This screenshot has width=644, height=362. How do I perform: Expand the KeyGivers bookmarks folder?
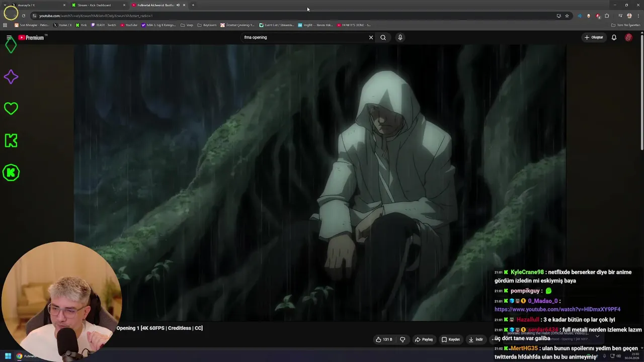(207, 25)
